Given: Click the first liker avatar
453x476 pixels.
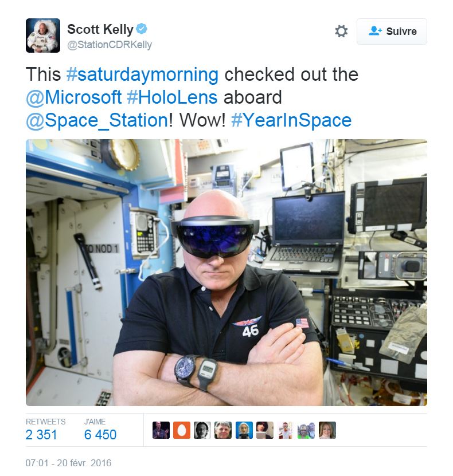Looking at the screenshot, I should (x=161, y=430).
